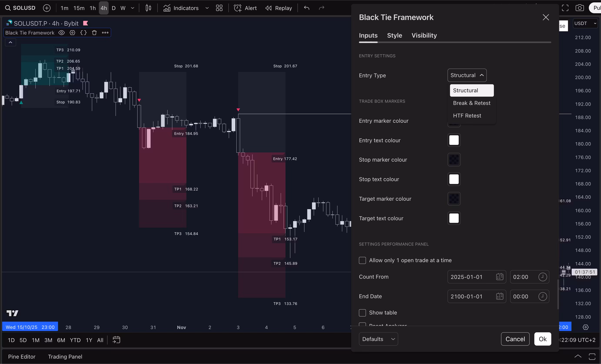Enable Allow only 1 open trade
This screenshot has height=364, width=601.
362,260
